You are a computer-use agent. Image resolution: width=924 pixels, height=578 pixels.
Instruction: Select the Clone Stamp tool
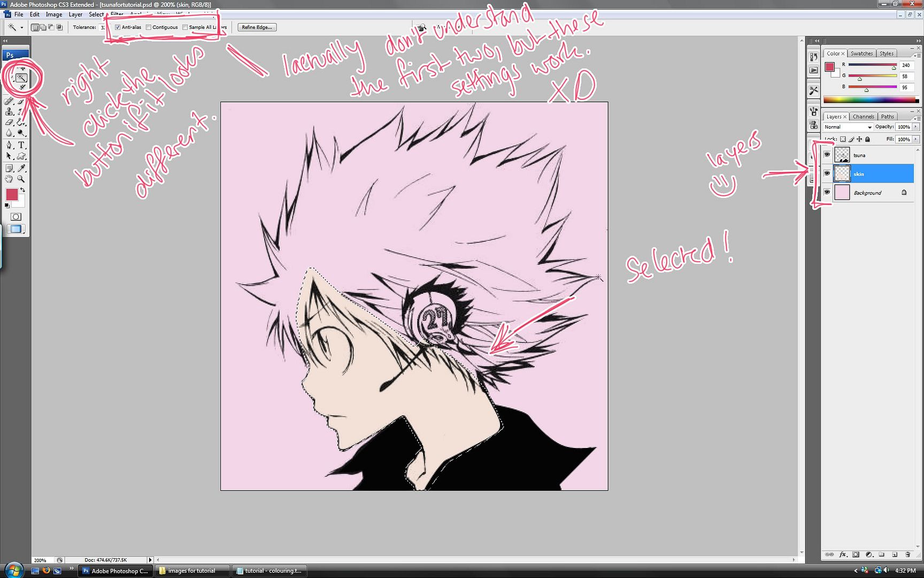[x=9, y=112]
